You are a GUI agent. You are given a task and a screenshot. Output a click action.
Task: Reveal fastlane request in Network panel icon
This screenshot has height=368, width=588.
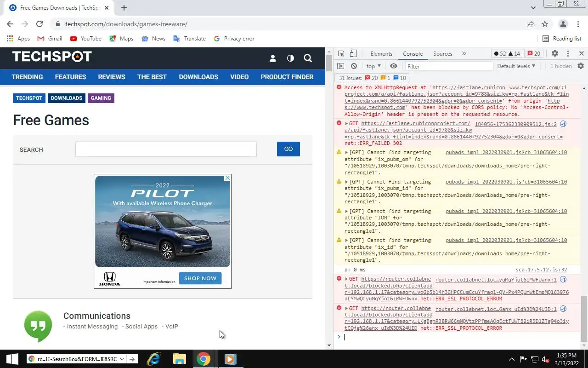[563, 124]
